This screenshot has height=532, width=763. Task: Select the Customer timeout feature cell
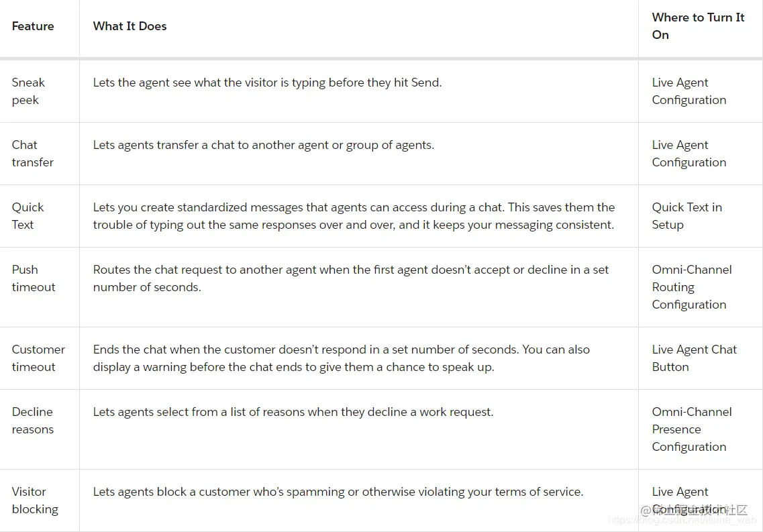point(38,358)
